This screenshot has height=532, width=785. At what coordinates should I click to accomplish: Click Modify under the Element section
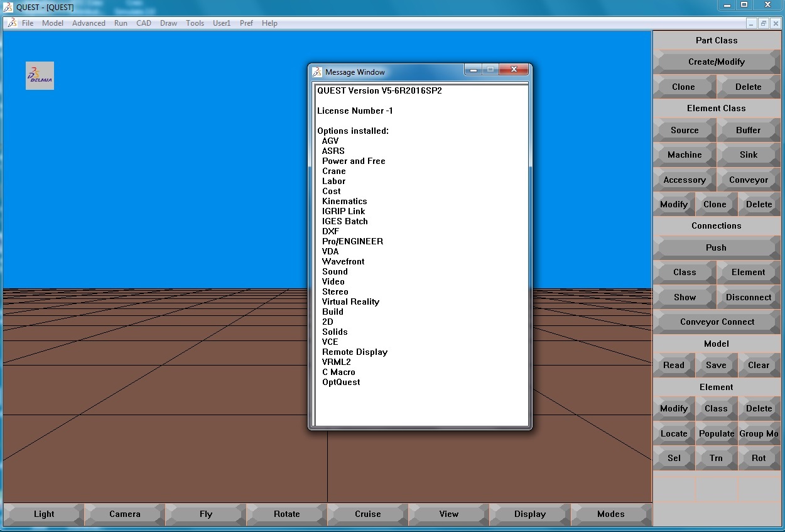pos(674,408)
